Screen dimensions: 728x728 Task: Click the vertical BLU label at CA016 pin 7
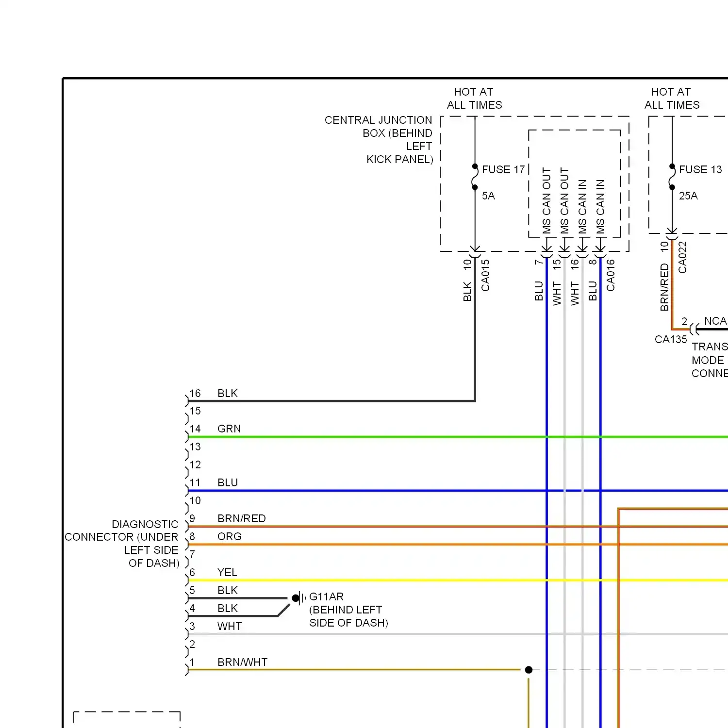(539, 291)
